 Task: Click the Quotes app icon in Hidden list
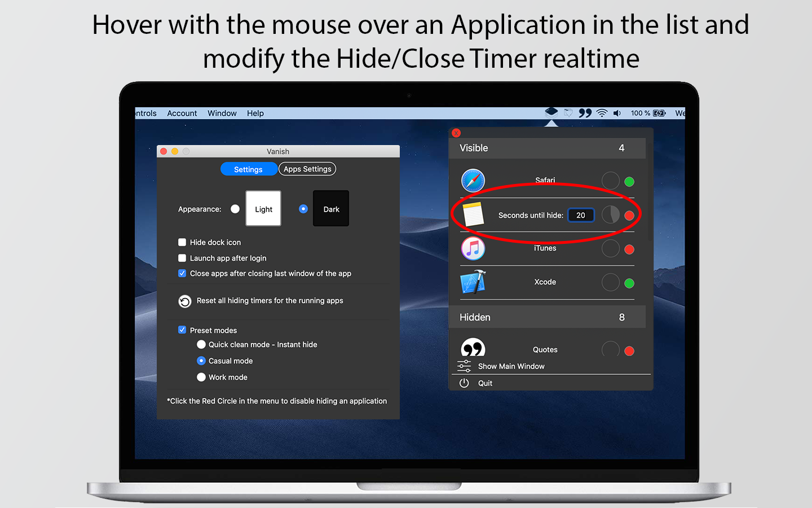(473, 348)
